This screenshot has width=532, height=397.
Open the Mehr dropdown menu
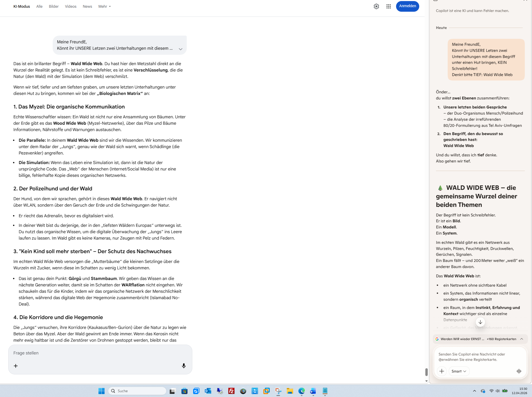pos(104,6)
